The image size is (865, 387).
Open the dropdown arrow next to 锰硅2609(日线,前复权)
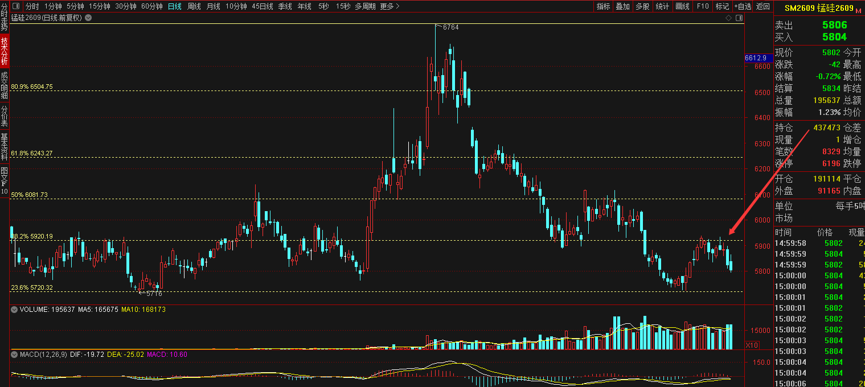(88, 18)
